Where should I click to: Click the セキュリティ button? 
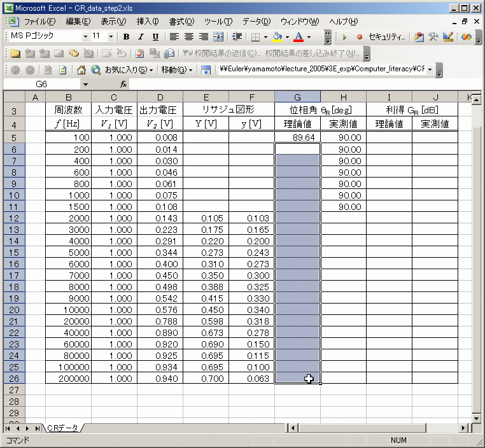pos(386,37)
